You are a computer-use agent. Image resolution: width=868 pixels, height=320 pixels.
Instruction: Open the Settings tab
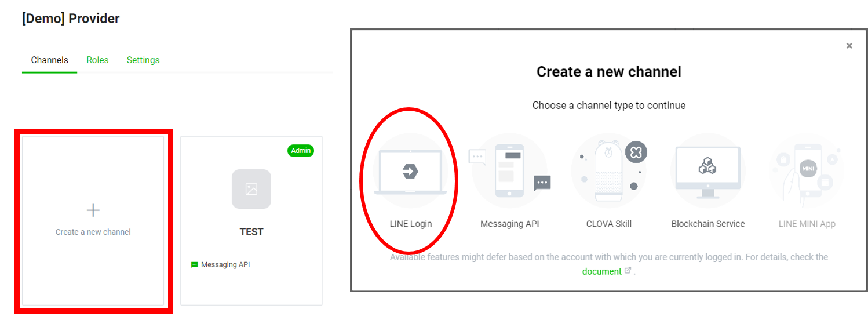coord(143,60)
